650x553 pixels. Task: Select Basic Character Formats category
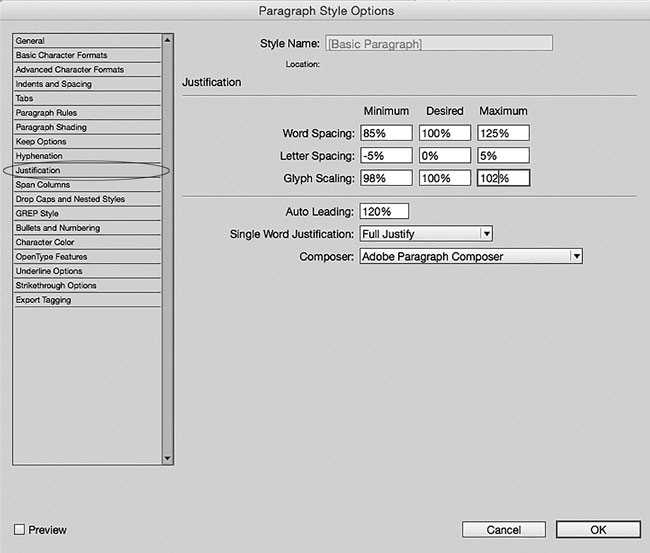tap(87, 55)
